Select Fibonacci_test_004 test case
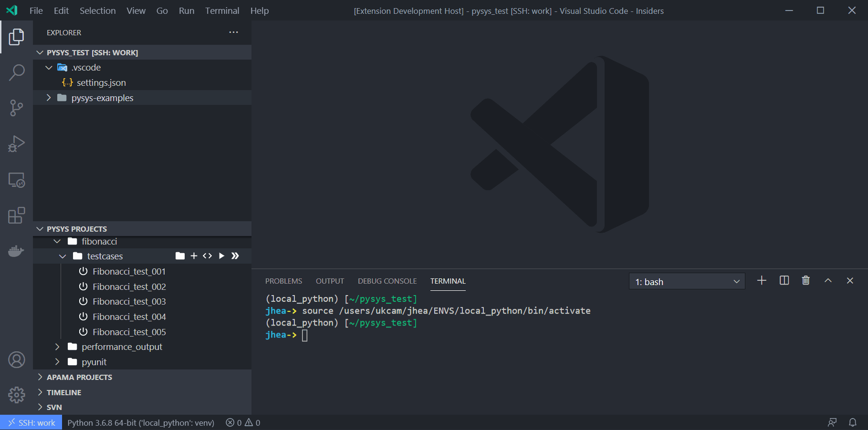Viewport: 868px width, 430px height. click(x=142, y=317)
